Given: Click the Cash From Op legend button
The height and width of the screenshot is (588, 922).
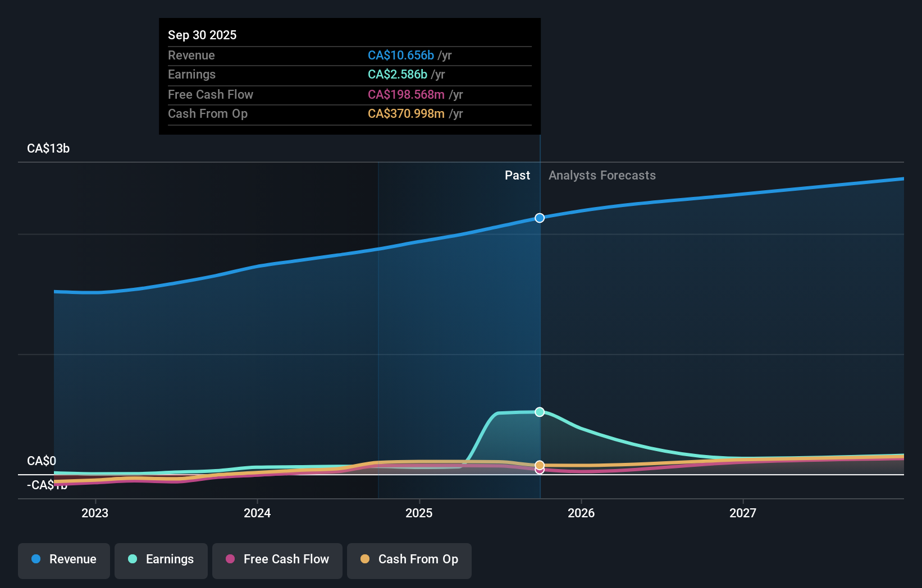Looking at the screenshot, I should pyautogui.click(x=409, y=559).
